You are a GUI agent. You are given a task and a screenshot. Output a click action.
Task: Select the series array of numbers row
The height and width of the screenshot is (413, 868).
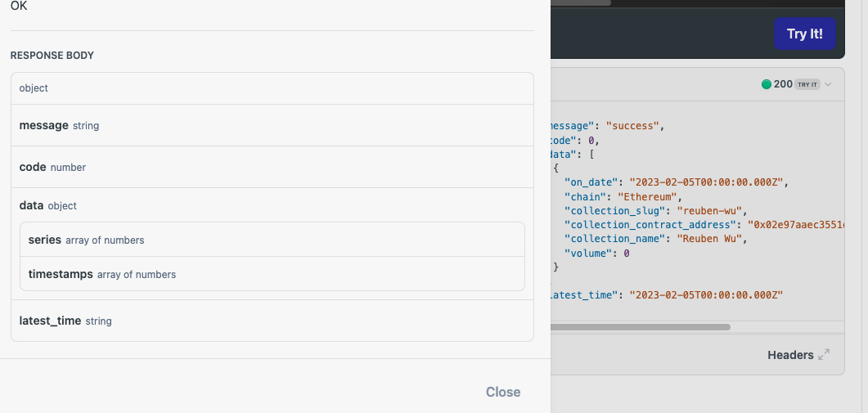pyautogui.click(x=272, y=240)
